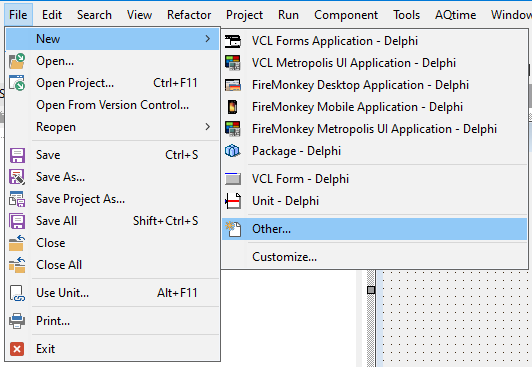
Task: Click the Use Unit link icon
Action: [17, 293]
